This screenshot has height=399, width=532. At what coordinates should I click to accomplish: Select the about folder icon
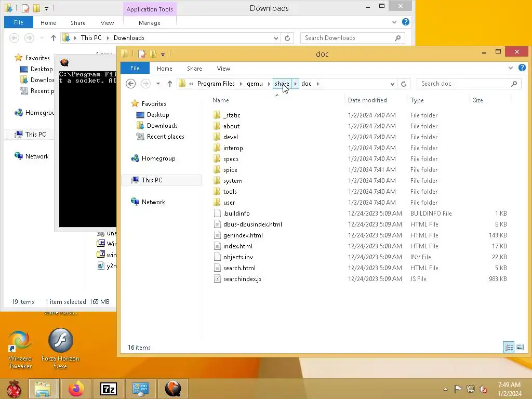[217, 126]
